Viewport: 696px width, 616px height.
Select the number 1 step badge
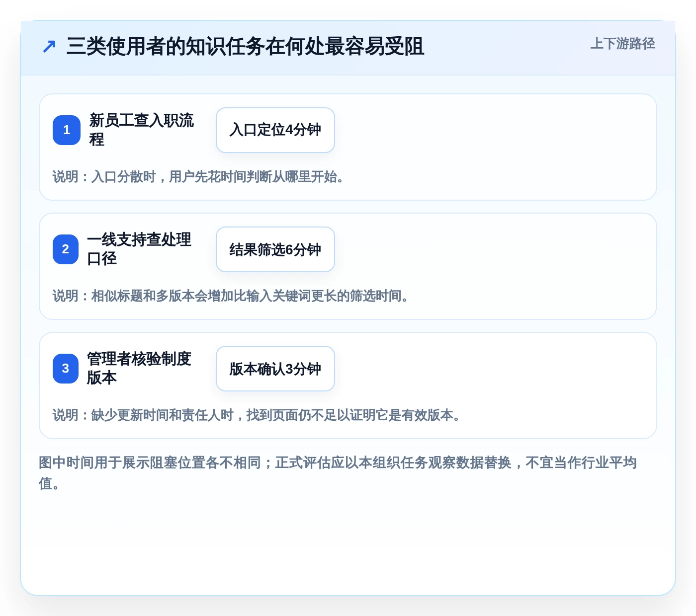tap(67, 130)
